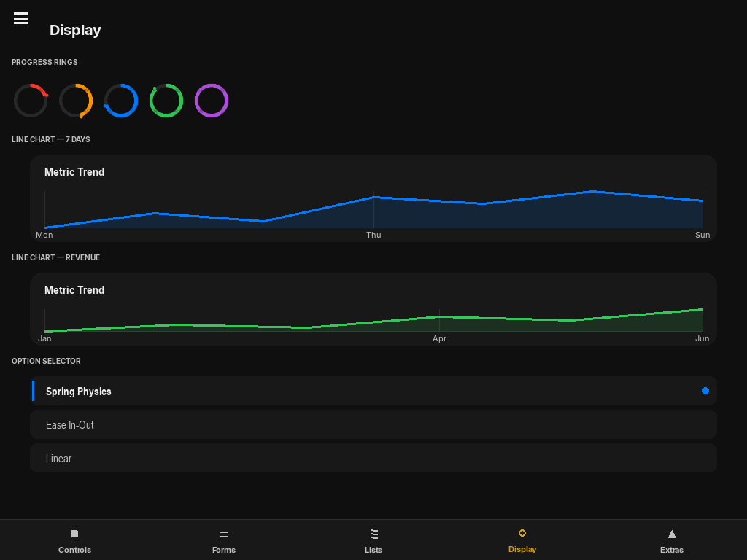The height and width of the screenshot is (560, 747).
Task: Click the Line Chart — 7 Days header
Action: [51, 139]
